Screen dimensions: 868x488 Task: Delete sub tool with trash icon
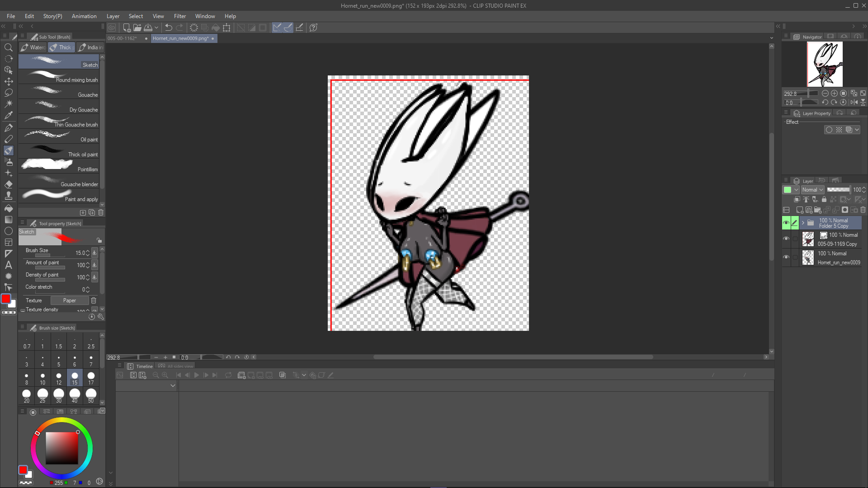pos(101,212)
